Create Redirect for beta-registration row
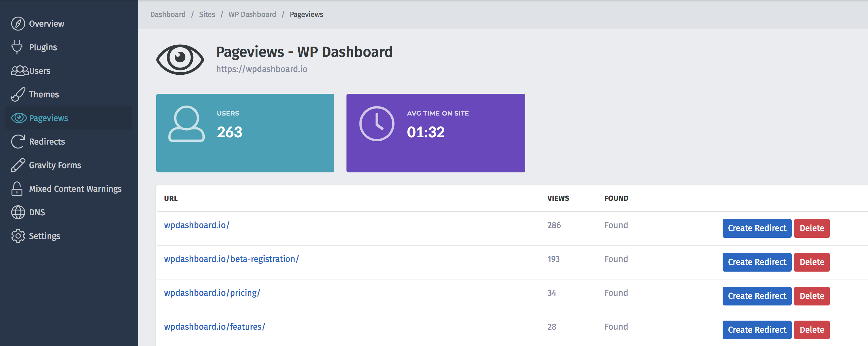Image resolution: width=868 pixels, height=346 pixels. tap(757, 262)
